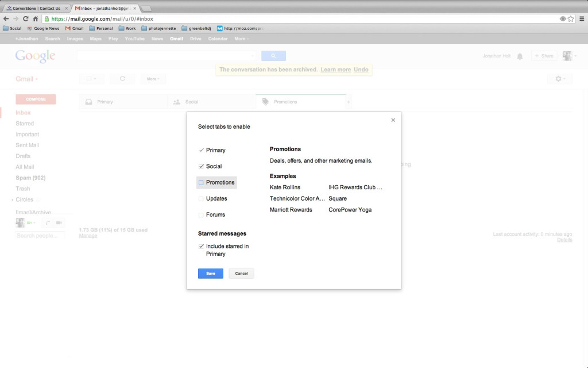Open the Sent Mail folder
This screenshot has height=368, width=588.
click(28, 145)
